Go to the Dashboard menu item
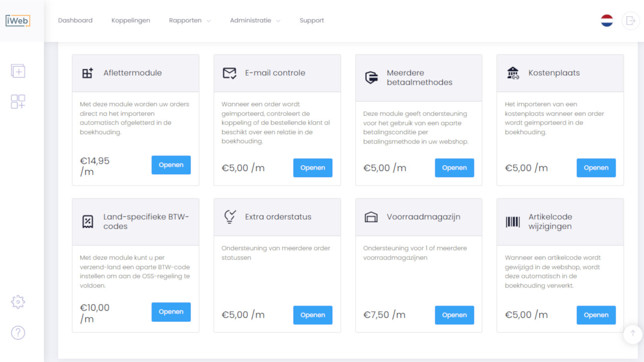The image size is (644, 362). (x=75, y=21)
